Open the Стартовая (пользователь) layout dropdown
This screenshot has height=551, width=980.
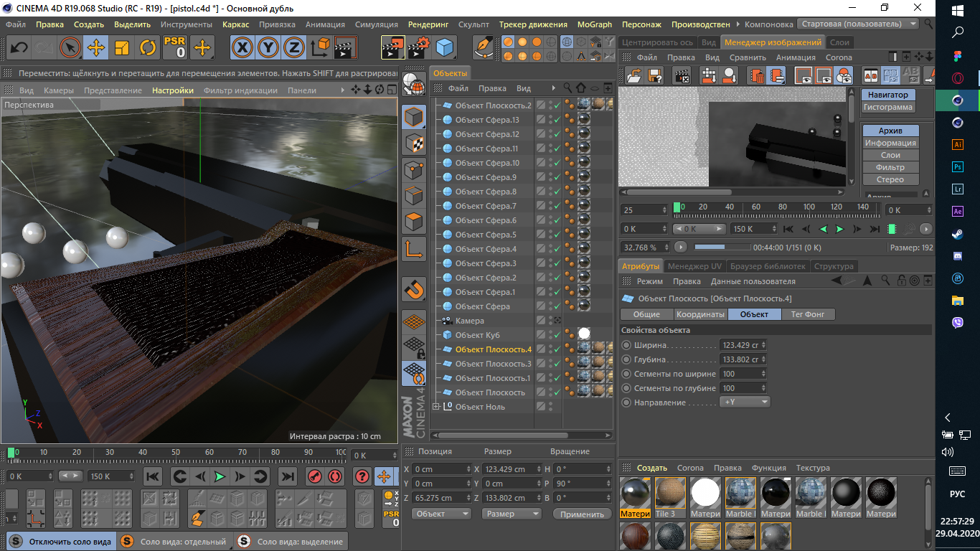858,24
